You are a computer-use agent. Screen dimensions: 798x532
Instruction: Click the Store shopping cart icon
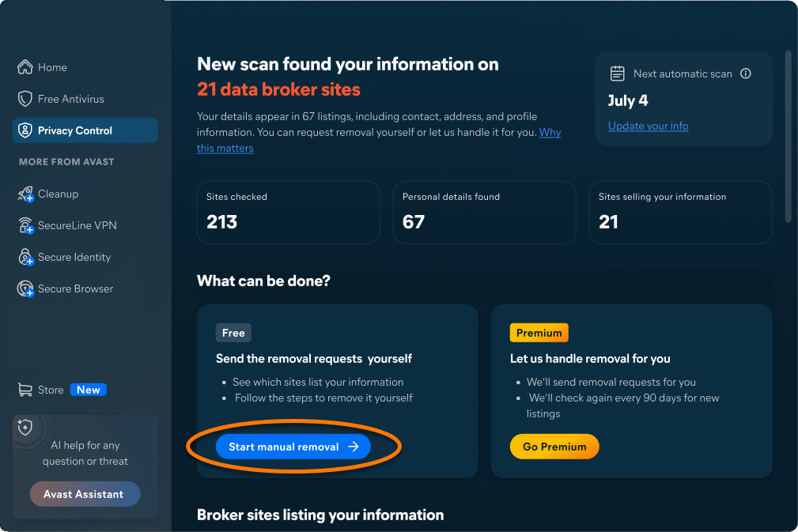pyautogui.click(x=25, y=390)
